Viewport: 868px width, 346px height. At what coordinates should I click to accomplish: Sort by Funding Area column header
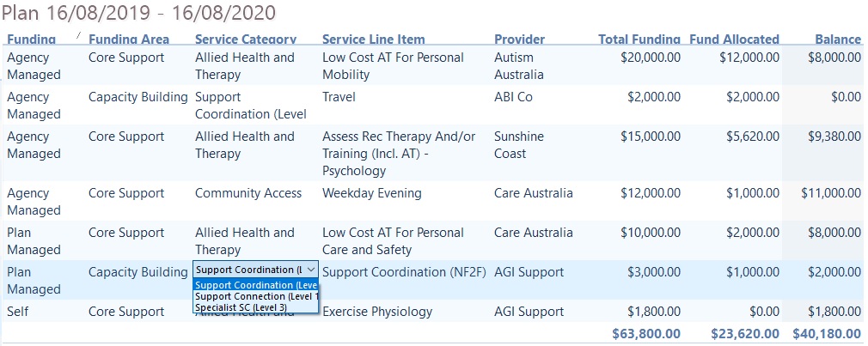pos(129,39)
